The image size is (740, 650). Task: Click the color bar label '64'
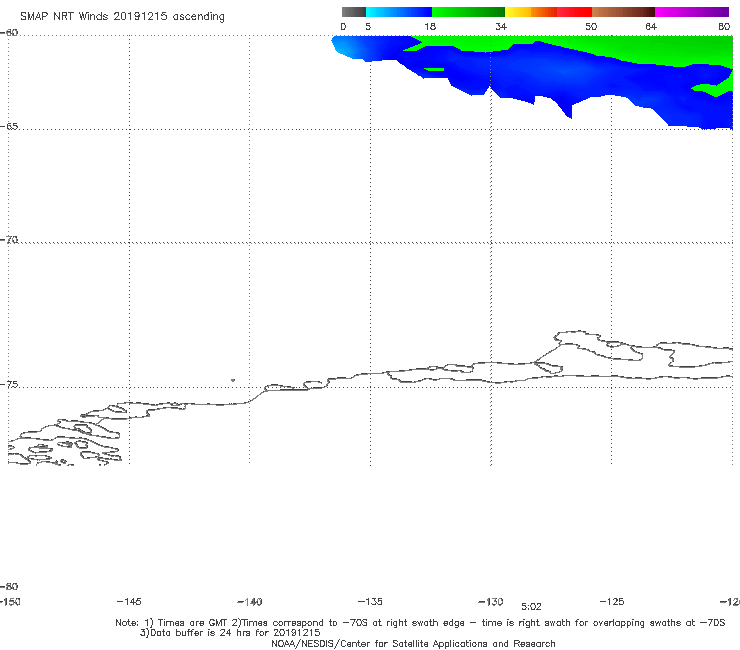[x=651, y=27]
